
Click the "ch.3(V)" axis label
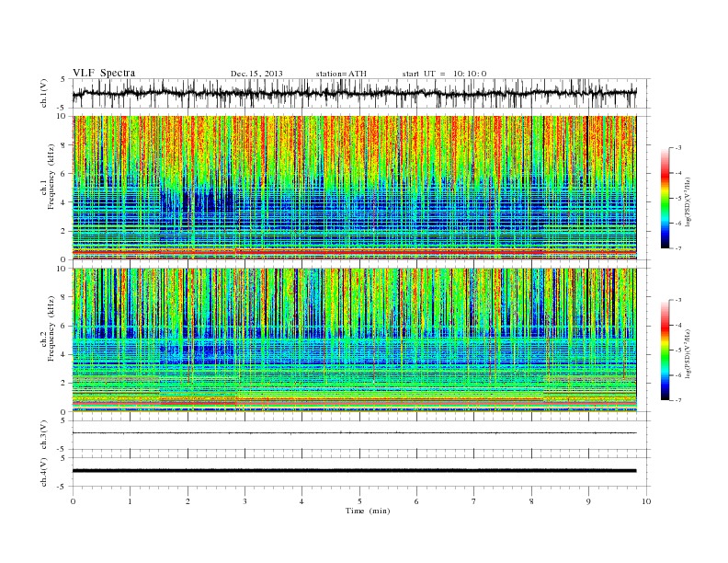pos(43,435)
